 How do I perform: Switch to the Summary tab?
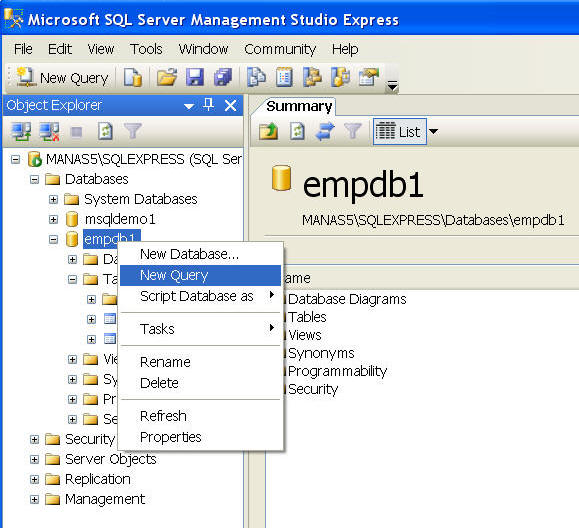[298, 106]
